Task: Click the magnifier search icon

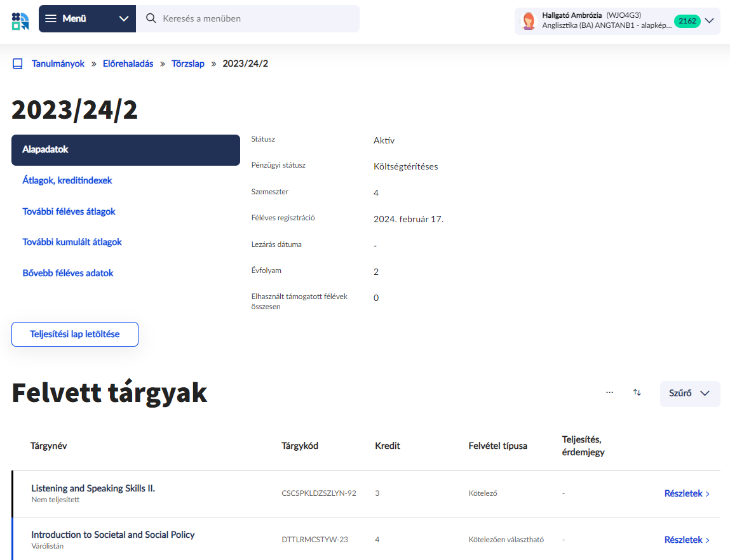Action: click(x=151, y=18)
